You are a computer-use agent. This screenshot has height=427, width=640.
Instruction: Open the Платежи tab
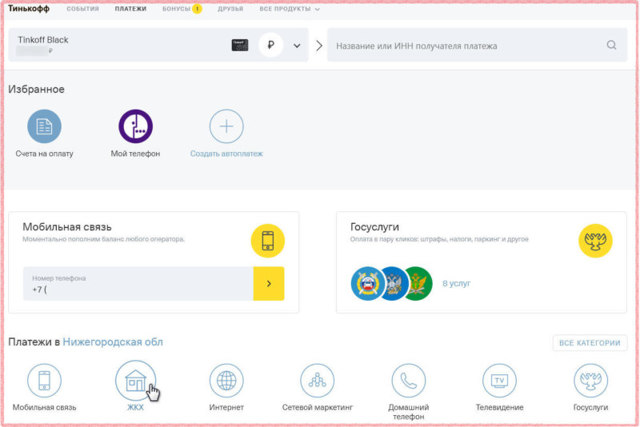tap(130, 9)
